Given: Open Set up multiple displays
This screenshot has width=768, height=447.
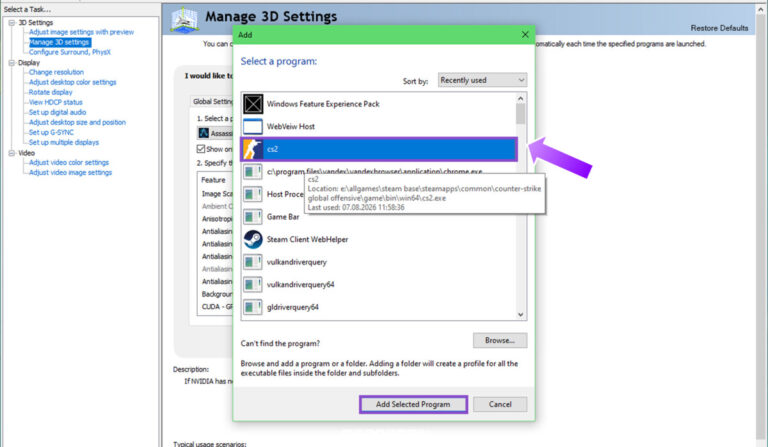Looking at the screenshot, I should click(x=63, y=142).
